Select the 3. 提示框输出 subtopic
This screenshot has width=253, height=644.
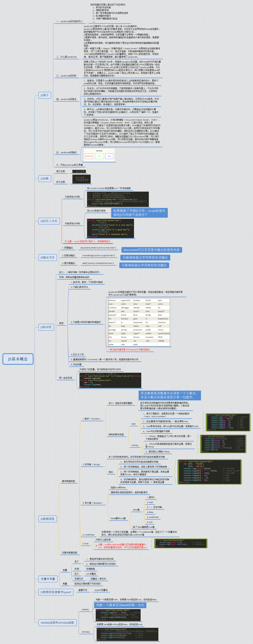69,263
